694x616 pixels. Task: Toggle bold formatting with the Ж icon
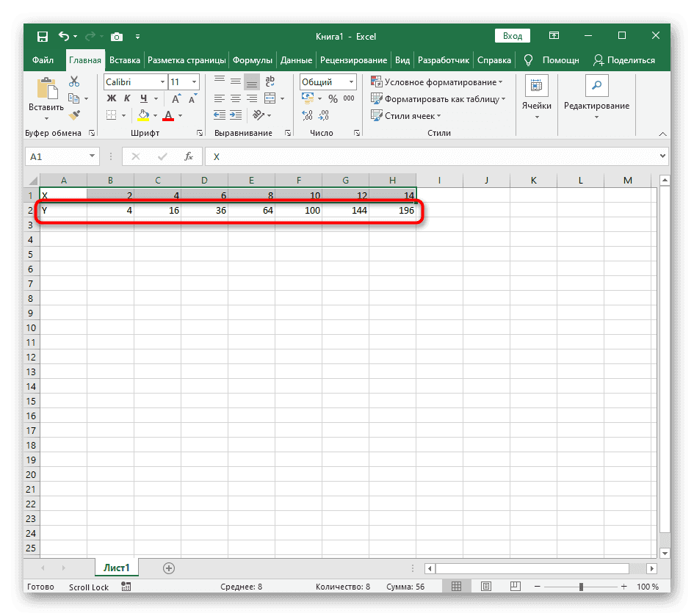[110, 98]
